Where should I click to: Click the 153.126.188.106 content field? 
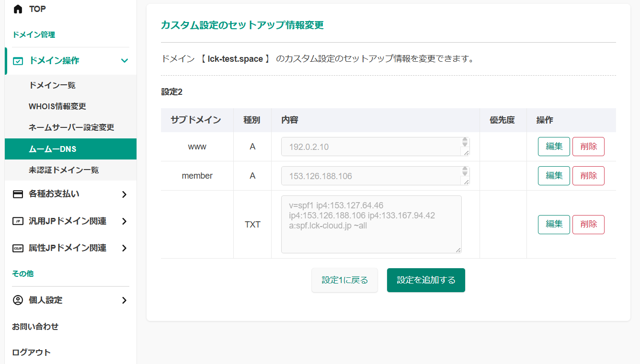point(375,176)
